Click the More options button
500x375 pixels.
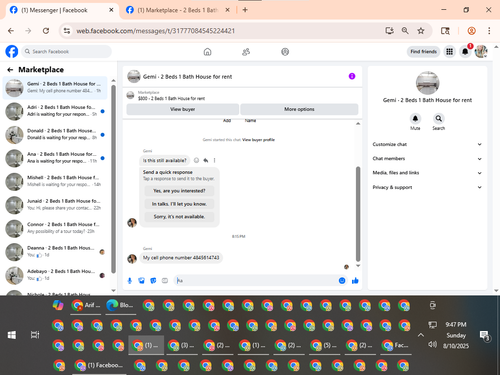299,109
